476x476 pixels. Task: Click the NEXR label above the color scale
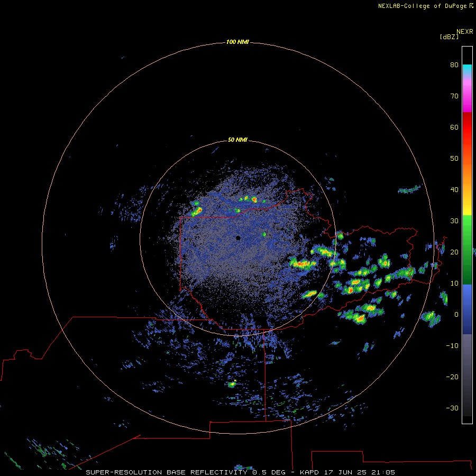click(x=464, y=32)
